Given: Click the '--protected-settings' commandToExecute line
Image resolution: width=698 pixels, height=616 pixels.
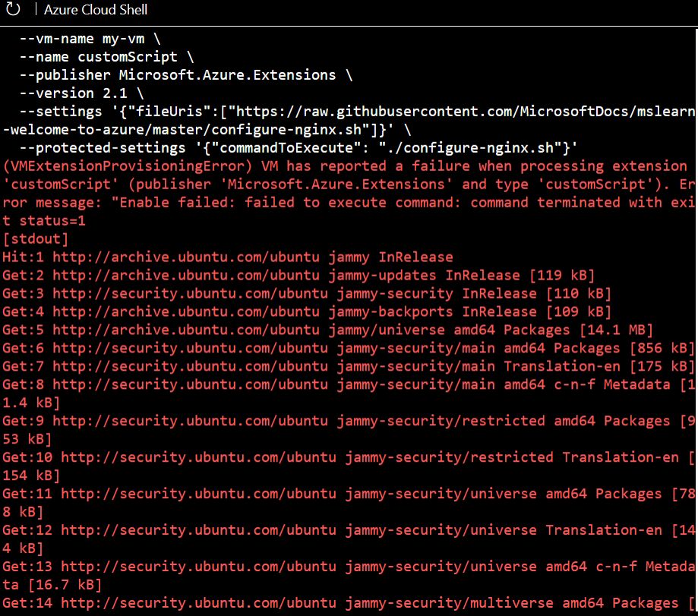Looking at the screenshot, I should click(298, 148).
